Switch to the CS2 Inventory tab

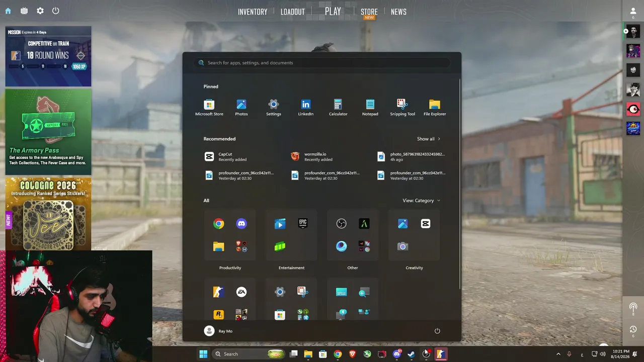tap(253, 12)
